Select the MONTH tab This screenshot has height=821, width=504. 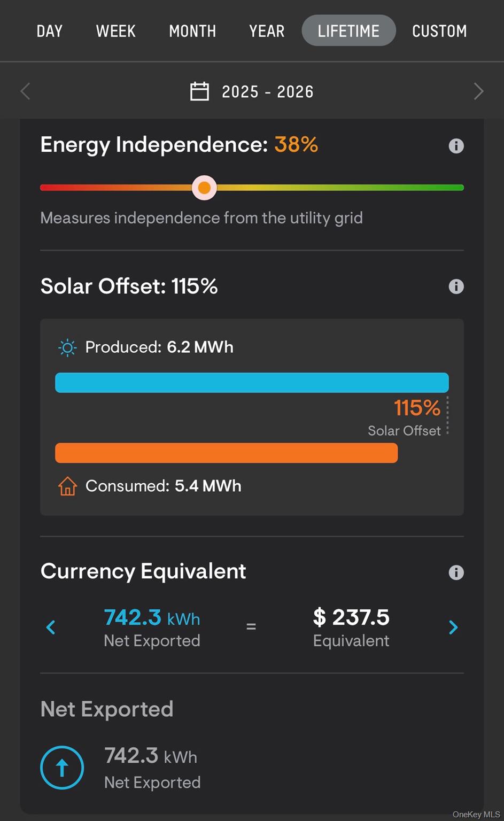coord(192,31)
